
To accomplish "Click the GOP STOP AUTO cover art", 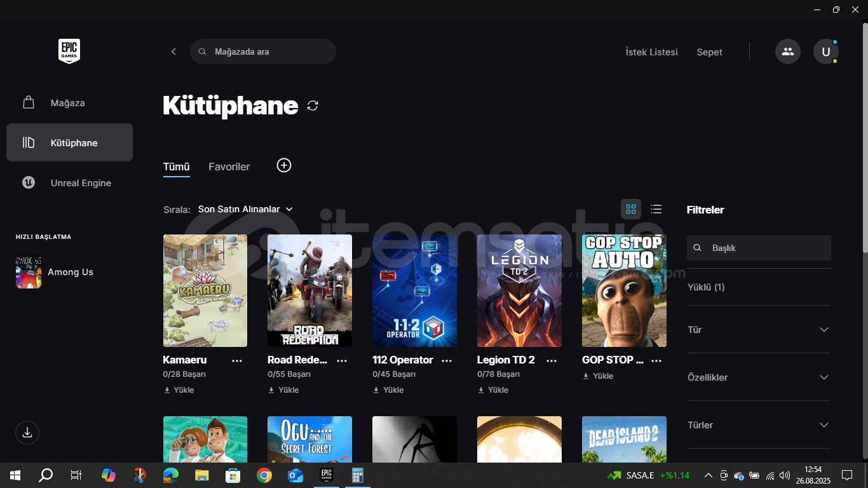I will (x=624, y=291).
